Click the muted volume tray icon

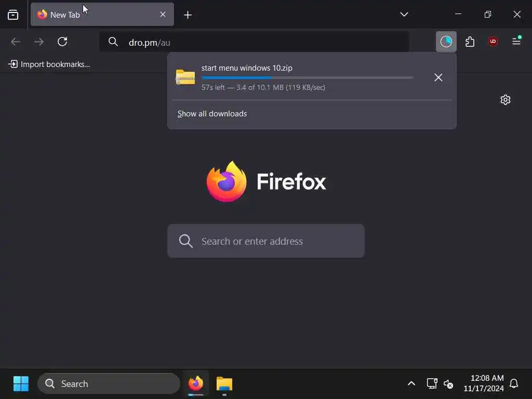tap(448, 384)
